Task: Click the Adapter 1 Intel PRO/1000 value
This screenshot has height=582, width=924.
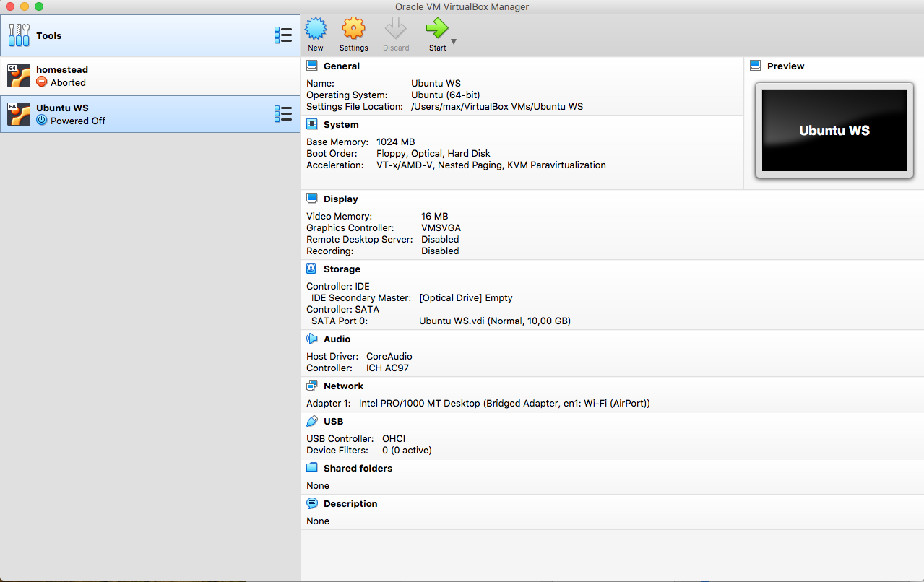Action: pyautogui.click(x=504, y=403)
